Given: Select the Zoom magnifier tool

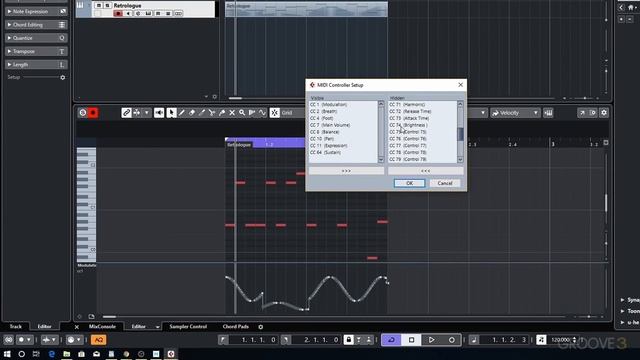Looking at the screenshot, I should (x=242, y=113).
